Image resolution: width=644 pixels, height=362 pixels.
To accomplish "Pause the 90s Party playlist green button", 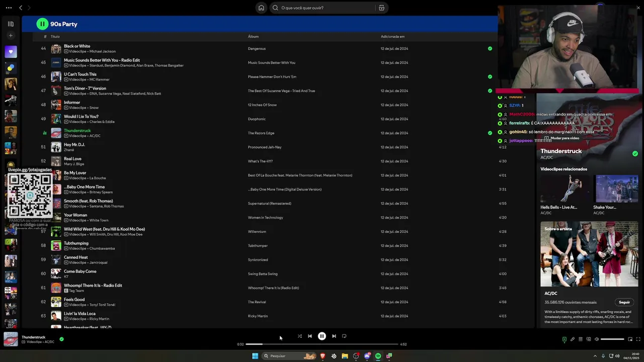I will click(42, 24).
